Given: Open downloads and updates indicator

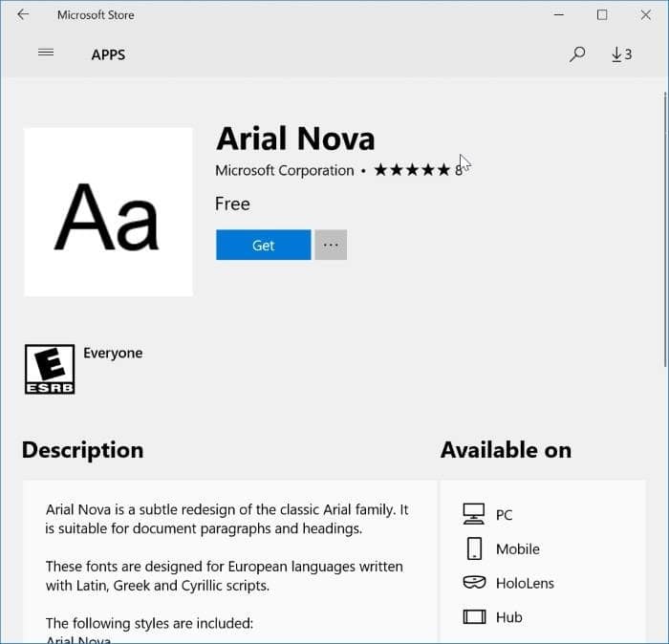Looking at the screenshot, I should (x=621, y=54).
